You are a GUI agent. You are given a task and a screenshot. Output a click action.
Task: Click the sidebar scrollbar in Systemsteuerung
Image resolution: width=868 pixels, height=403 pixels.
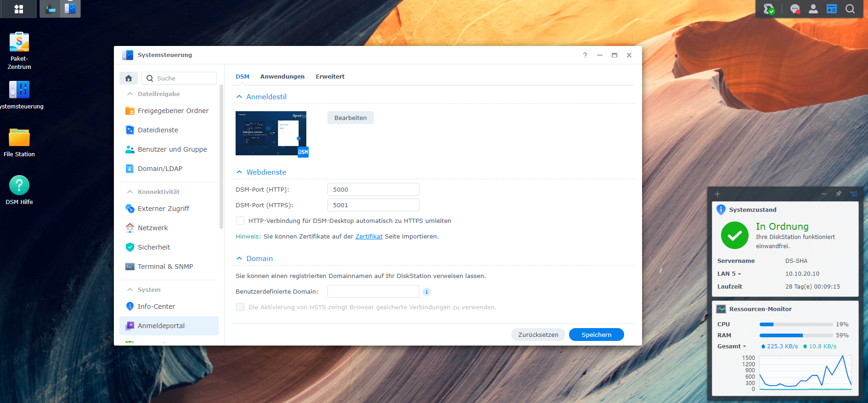tap(221, 156)
